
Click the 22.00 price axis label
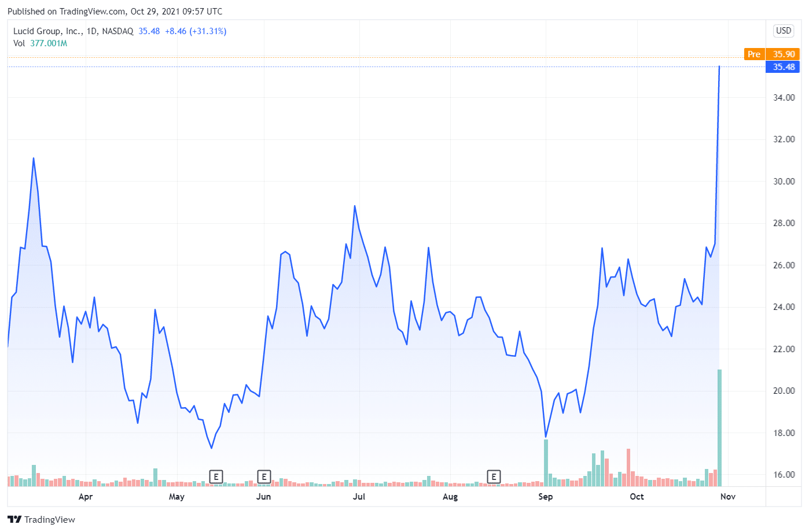coord(784,349)
